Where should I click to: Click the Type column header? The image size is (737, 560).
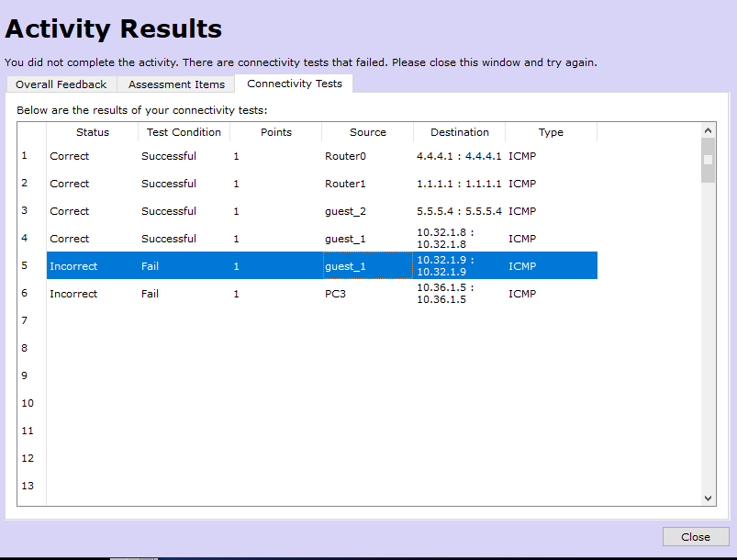click(551, 132)
